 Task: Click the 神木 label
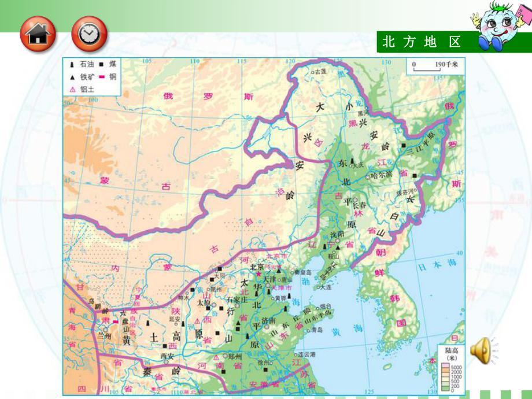[x=183, y=297]
